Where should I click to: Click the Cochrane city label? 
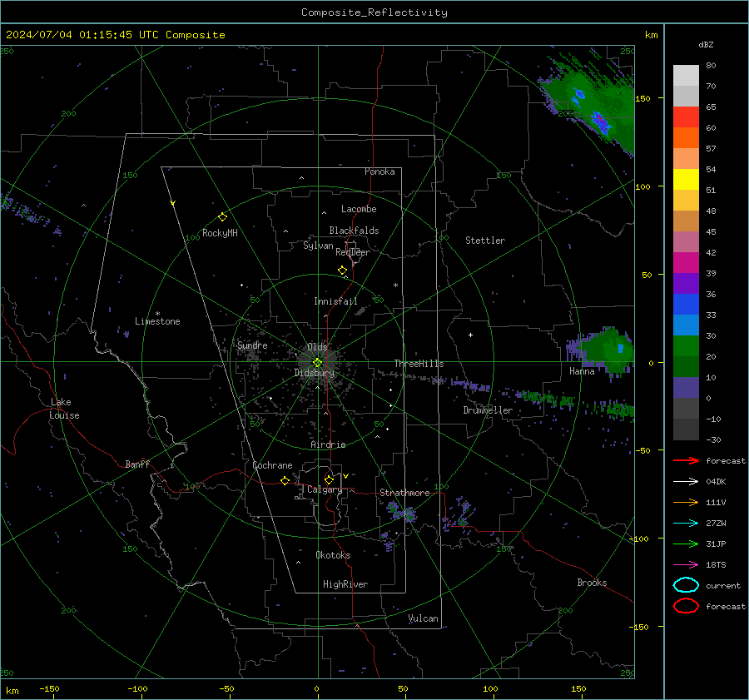click(272, 465)
